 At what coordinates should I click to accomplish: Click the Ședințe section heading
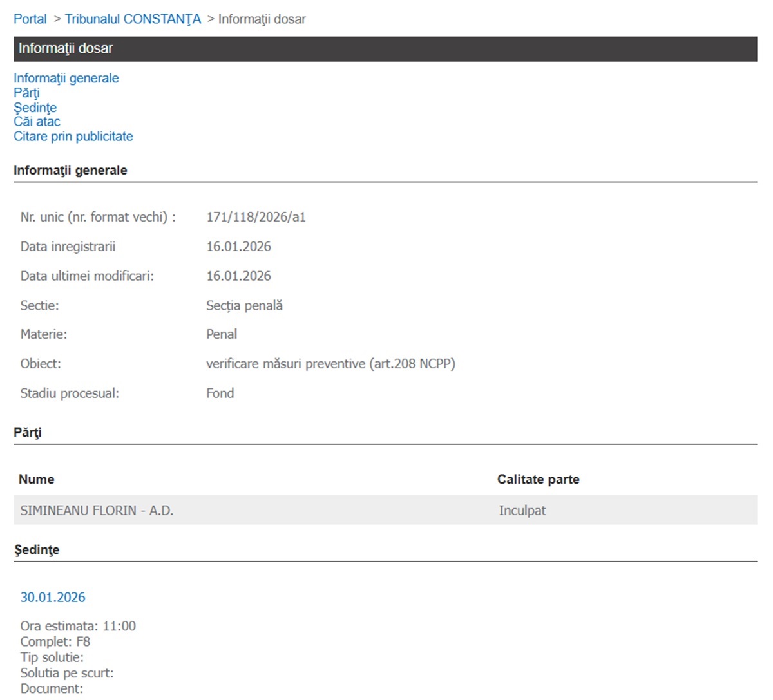pyautogui.click(x=36, y=550)
